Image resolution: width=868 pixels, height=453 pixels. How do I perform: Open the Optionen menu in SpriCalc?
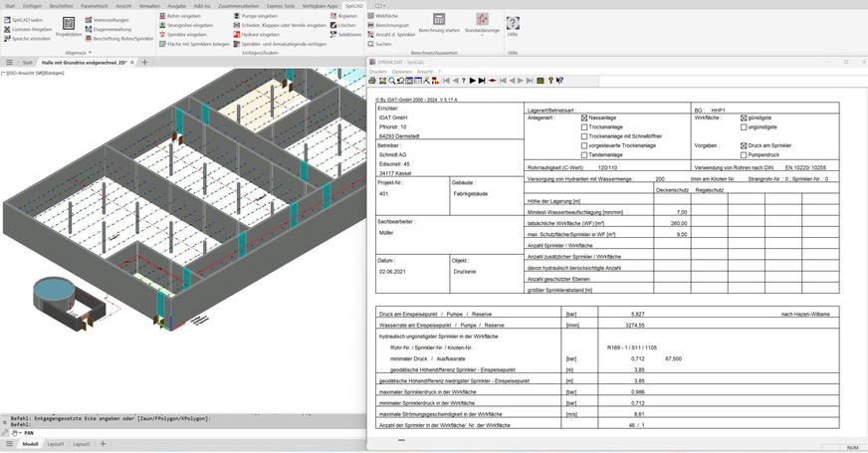402,72
